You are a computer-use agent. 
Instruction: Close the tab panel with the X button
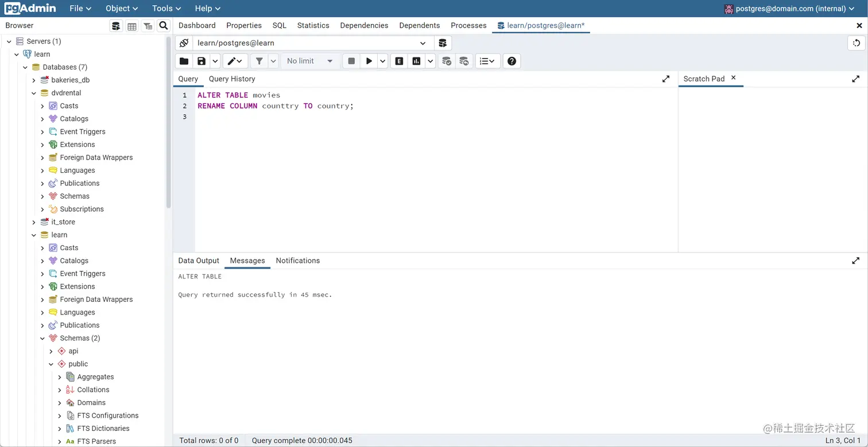coord(859,26)
